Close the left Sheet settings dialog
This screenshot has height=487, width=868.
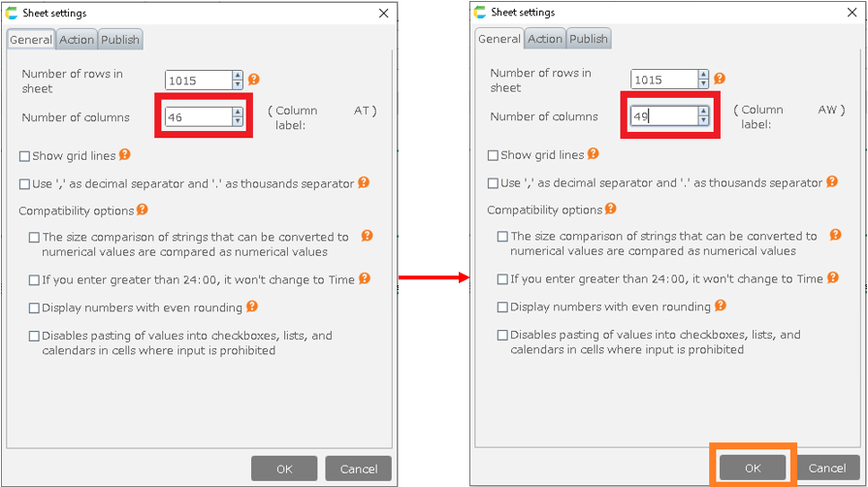pos(384,14)
